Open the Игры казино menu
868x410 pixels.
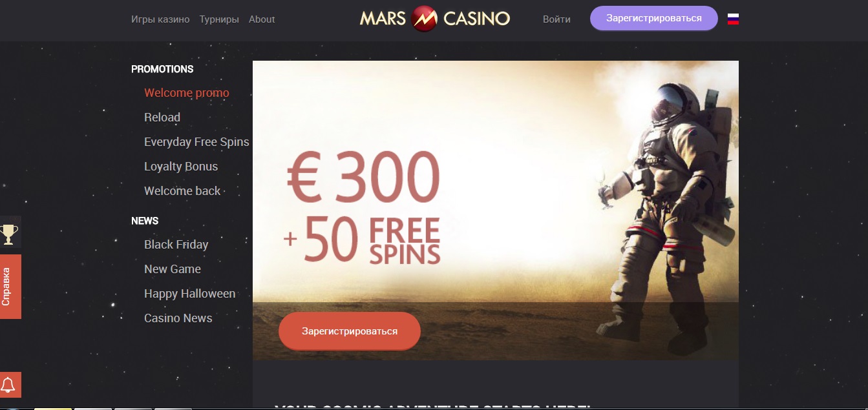pos(160,19)
